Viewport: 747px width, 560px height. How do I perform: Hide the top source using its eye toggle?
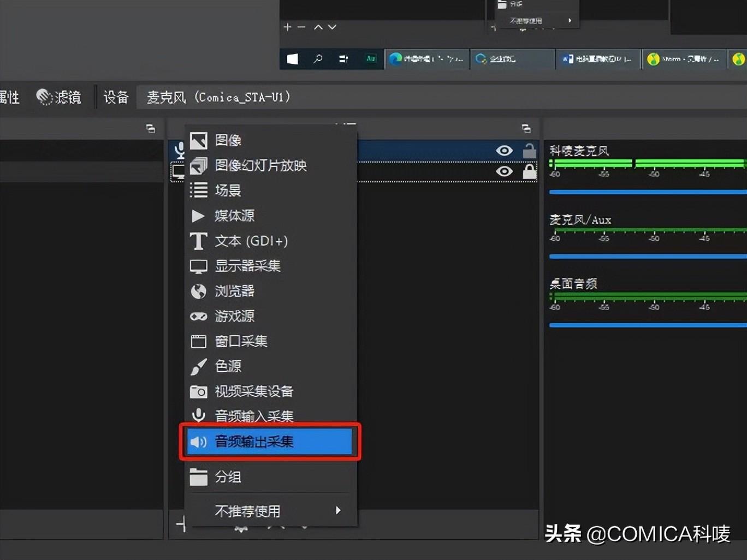point(503,151)
